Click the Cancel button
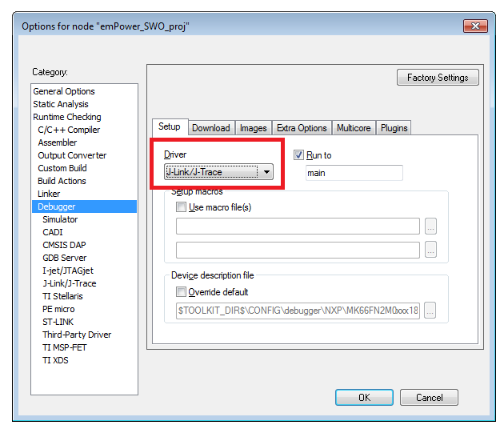504x429 pixels. (429, 398)
